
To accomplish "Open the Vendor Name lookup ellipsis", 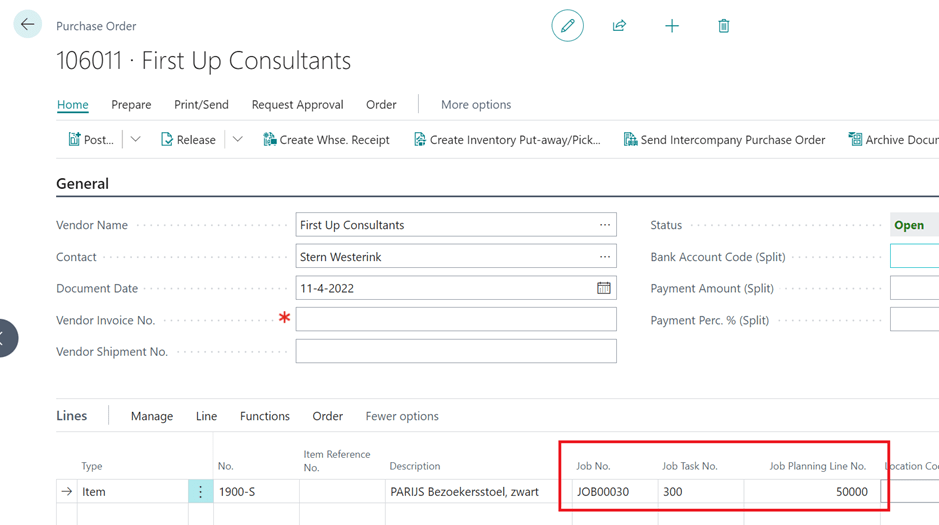I will tap(605, 225).
